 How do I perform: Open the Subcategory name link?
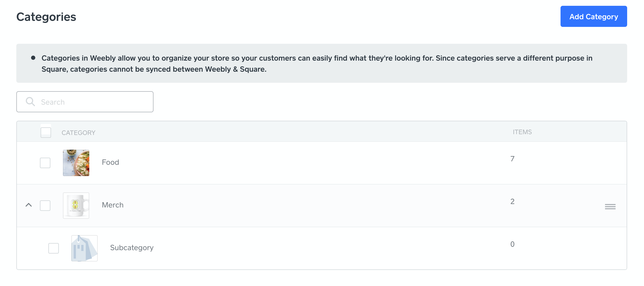(x=132, y=248)
